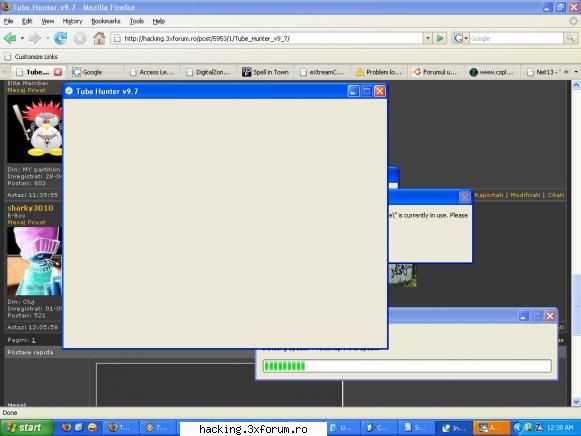The height and width of the screenshot is (436, 581).
Task: Switch to the Access Le... tab
Action: tap(152, 72)
